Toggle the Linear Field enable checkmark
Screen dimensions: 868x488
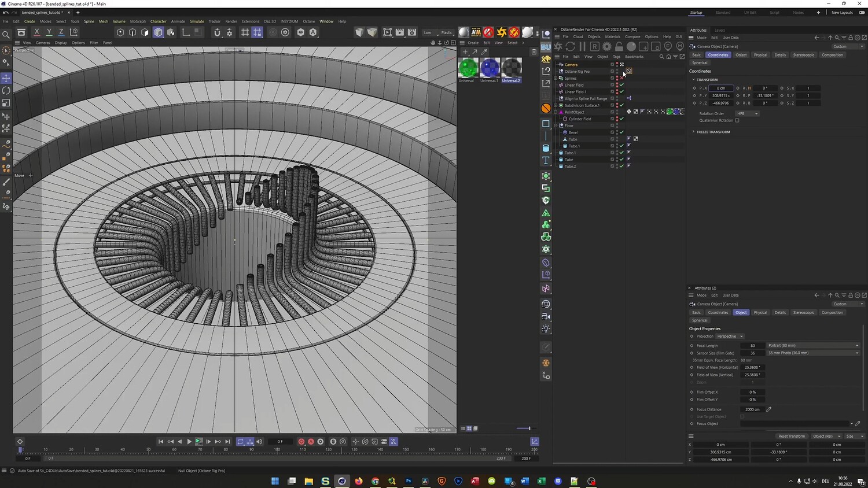tap(622, 85)
